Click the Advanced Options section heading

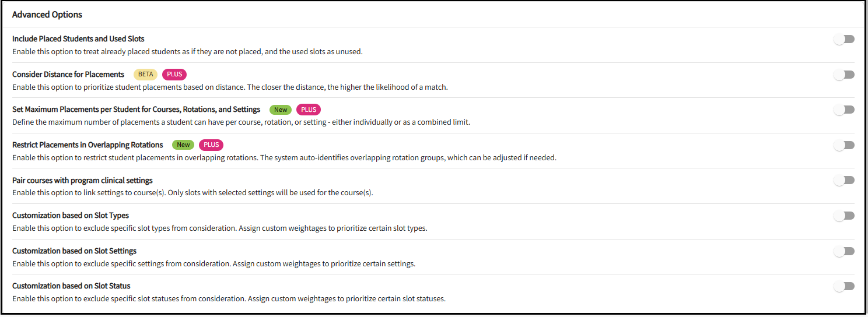(x=47, y=15)
